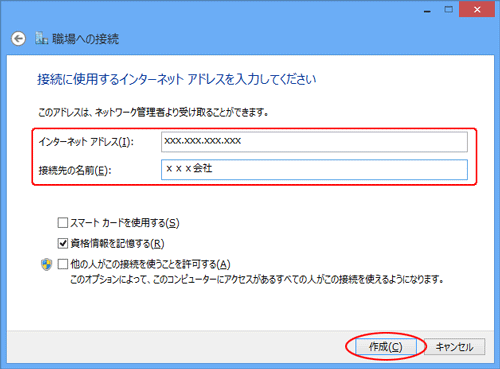Focus the インターネット アドレス input field

coord(314,142)
